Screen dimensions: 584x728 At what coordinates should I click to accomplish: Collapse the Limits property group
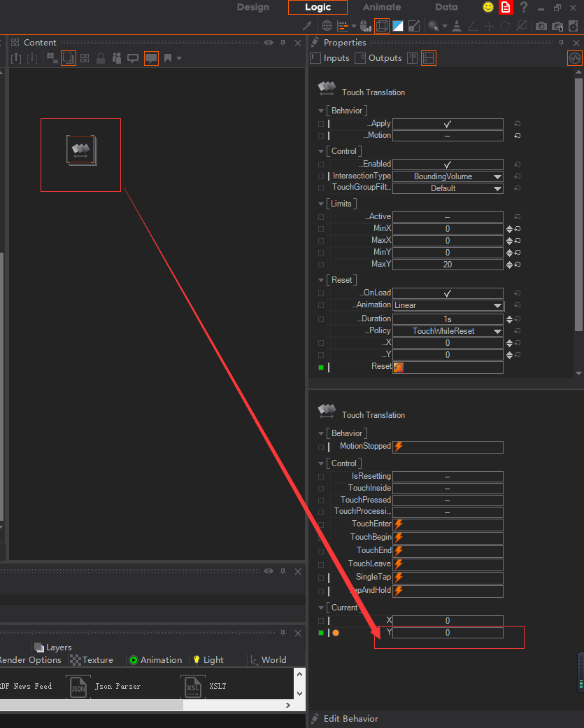(x=321, y=204)
